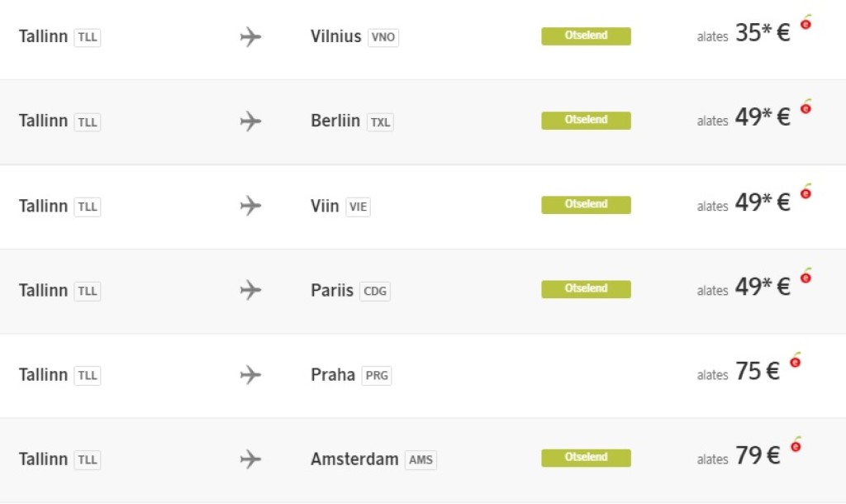Click the airplane icon in Amsterdam row
This screenshot has height=504, width=846.
250,459
